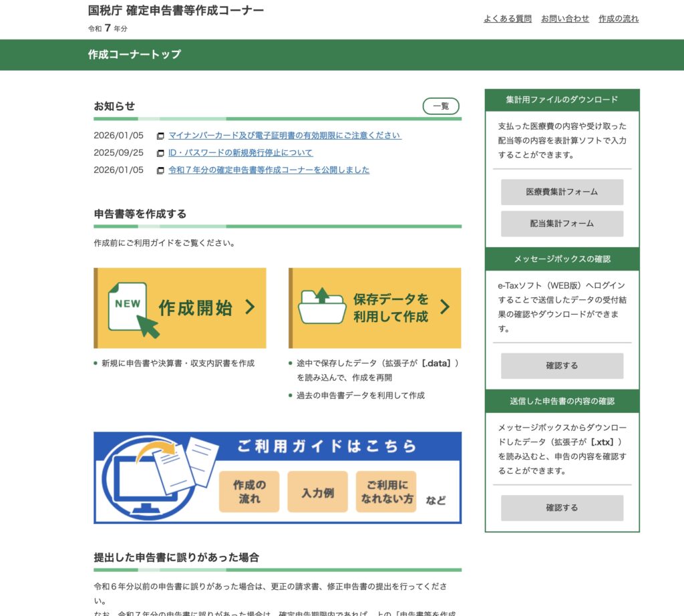Open the お問い合わせ link in the header

pyautogui.click(x=565, y=19)
